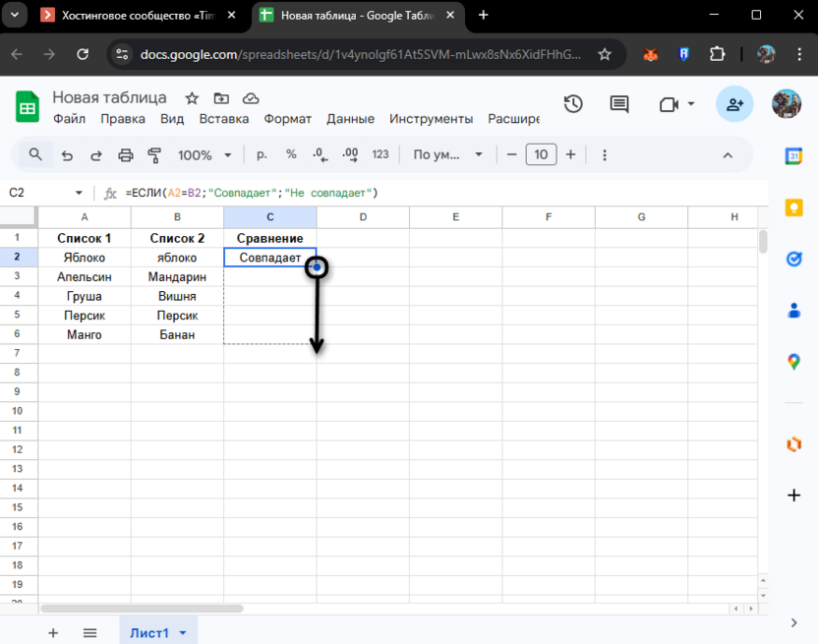Click the share button with person icon

tap(733, 104)
